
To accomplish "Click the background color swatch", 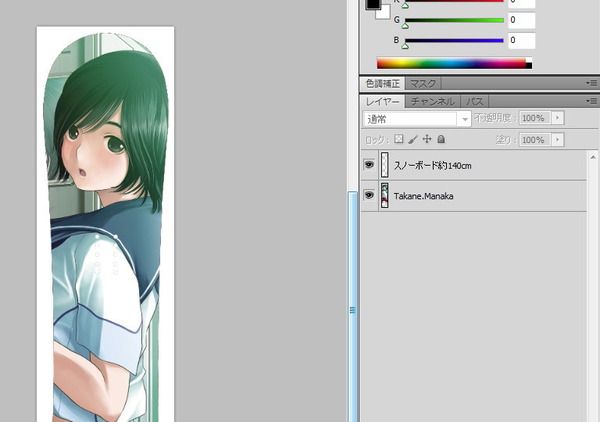I will [385, 13].
